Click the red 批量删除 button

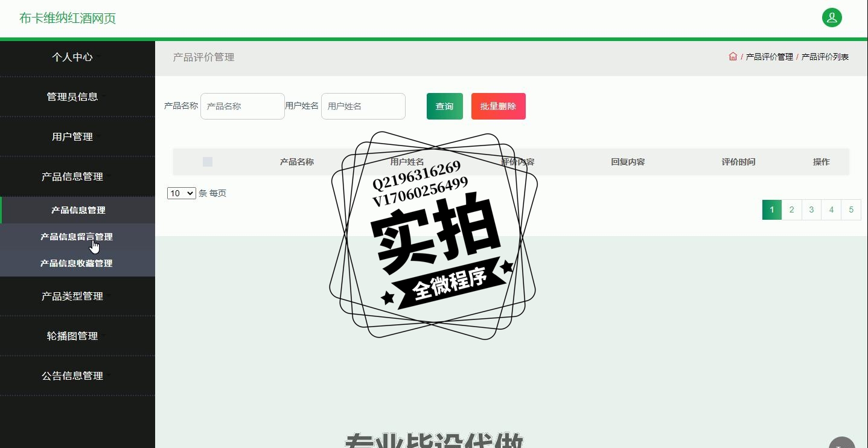pyautogui.click(x=499, y=106)
